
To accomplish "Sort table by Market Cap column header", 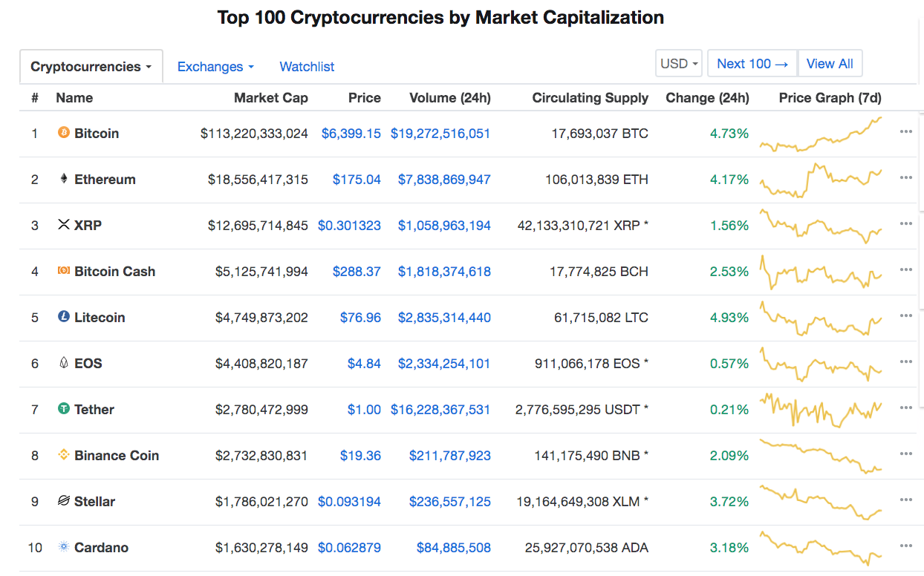I will [270, 98].
